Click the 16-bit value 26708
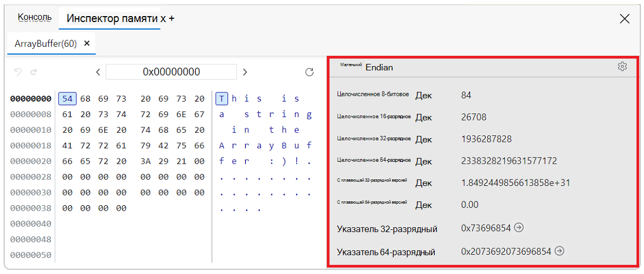The image size is (644, 274). 473,117
